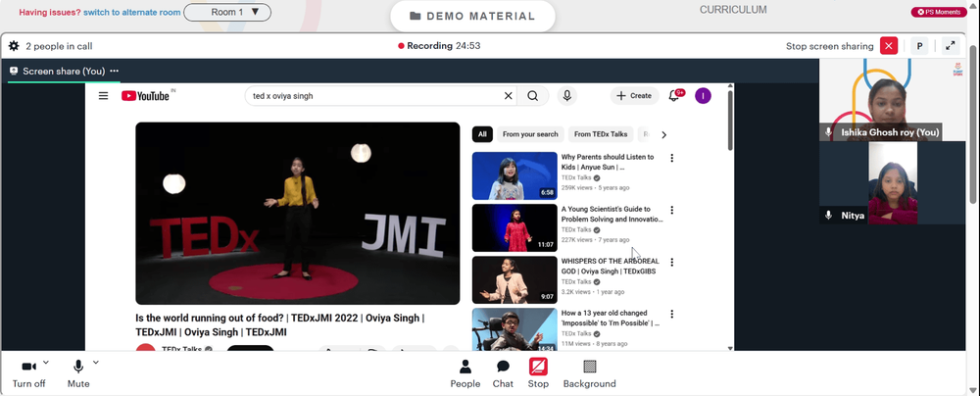
Task: Open How a 13 year old thumbnail
Action: tap(514, 329)
